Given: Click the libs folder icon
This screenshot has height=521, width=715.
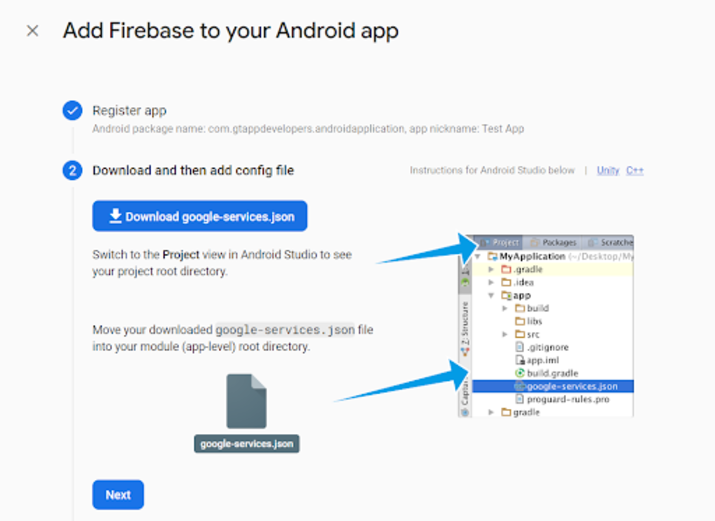Looking at the screenshot, I should click(x=519, y=321).
